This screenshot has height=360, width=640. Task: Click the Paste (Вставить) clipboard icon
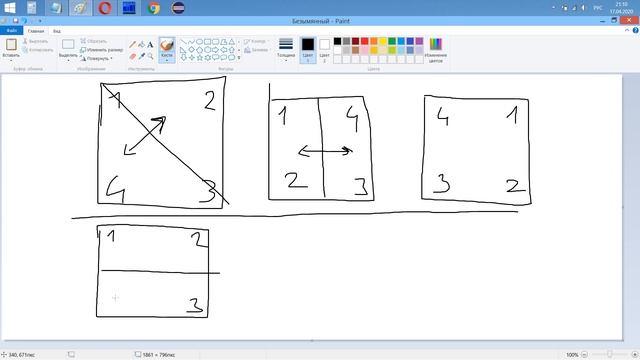pyautogui.click(x=11, y=44)
